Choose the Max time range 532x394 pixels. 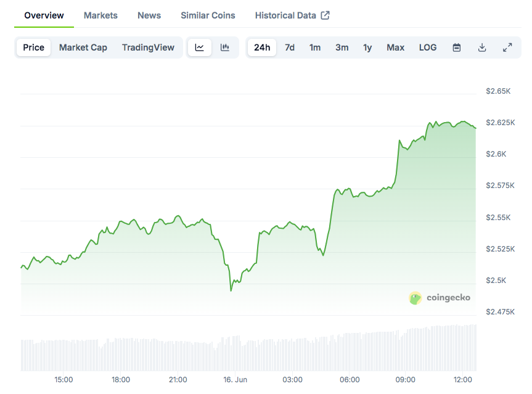click(x=395, y=47)
